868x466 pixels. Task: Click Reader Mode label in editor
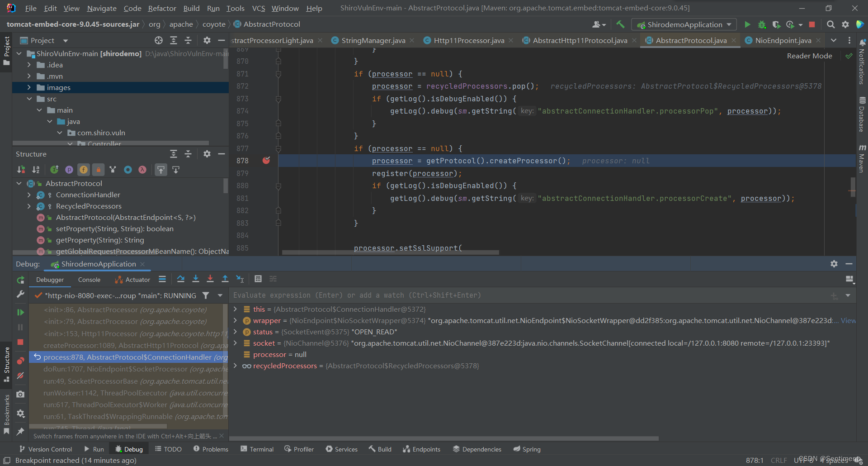point(809,56)
